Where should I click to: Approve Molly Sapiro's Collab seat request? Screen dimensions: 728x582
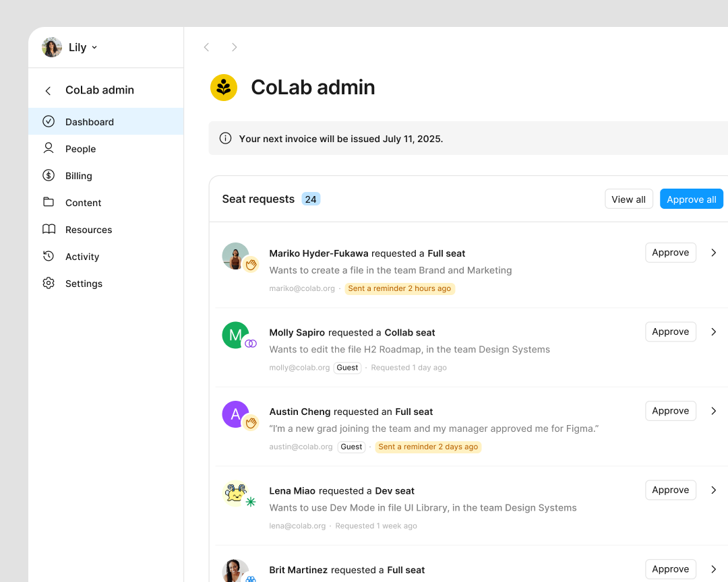tap(670, 331)
